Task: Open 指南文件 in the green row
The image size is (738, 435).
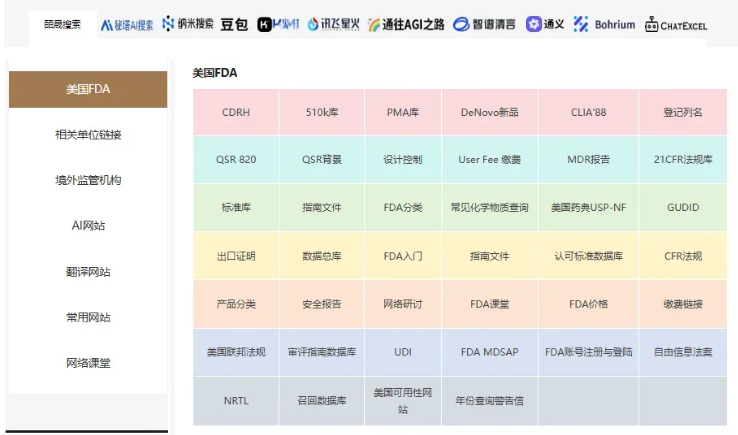Action: (322, 208)
